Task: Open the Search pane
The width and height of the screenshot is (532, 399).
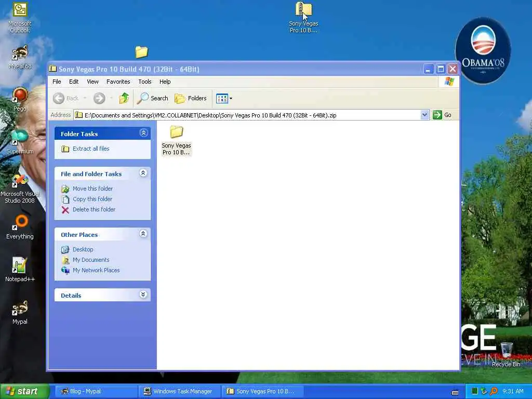Action: coord(153,98)
